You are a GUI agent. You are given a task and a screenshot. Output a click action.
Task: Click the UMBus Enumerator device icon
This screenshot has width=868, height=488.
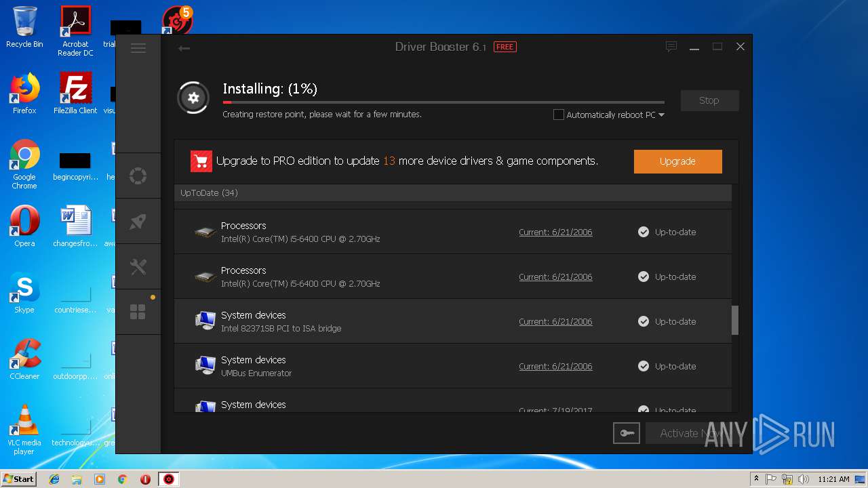click(x=205, y=365)
